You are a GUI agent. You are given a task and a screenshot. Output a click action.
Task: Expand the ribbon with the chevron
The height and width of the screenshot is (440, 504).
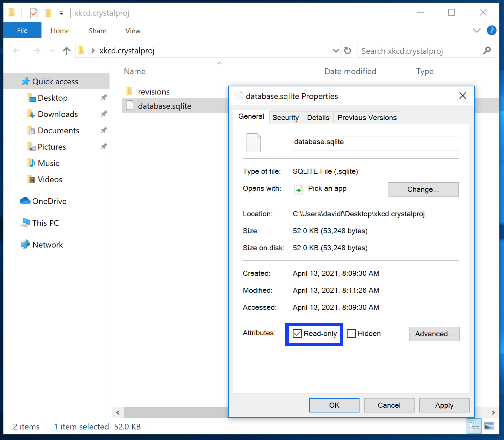(476, 31)
